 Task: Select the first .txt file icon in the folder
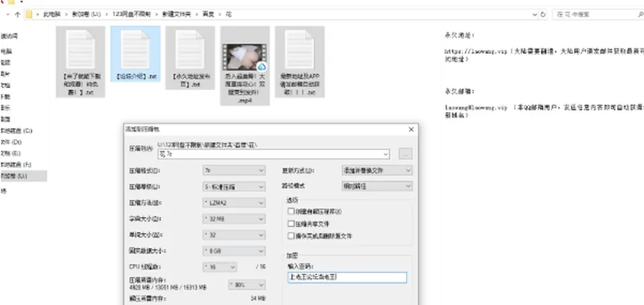click(x=80, y=49)
